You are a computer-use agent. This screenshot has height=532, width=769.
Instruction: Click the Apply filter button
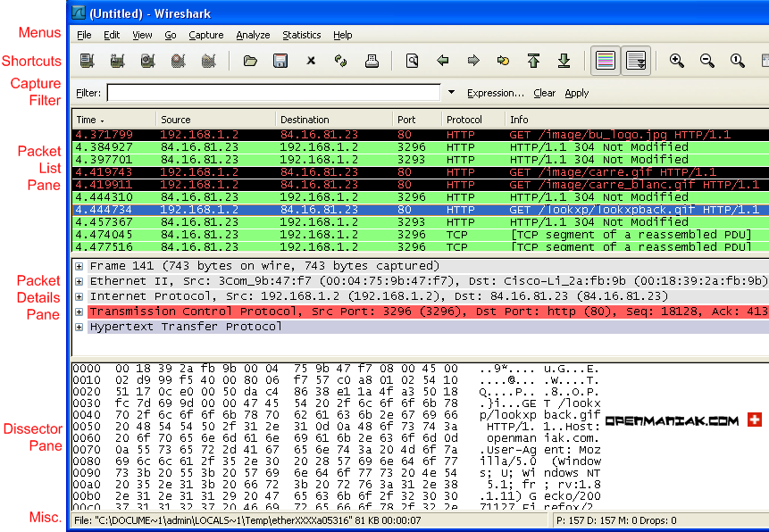pos(577,93)
